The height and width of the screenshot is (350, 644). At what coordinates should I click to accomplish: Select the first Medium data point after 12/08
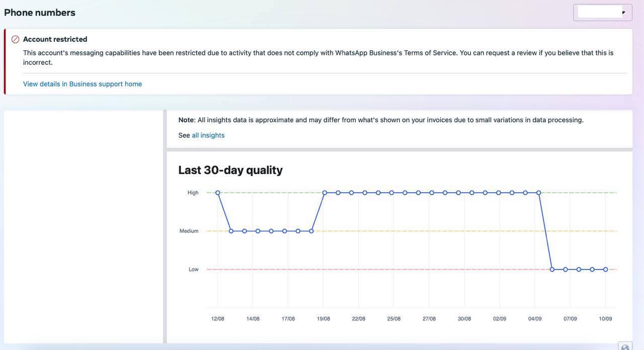pos(231,231)
